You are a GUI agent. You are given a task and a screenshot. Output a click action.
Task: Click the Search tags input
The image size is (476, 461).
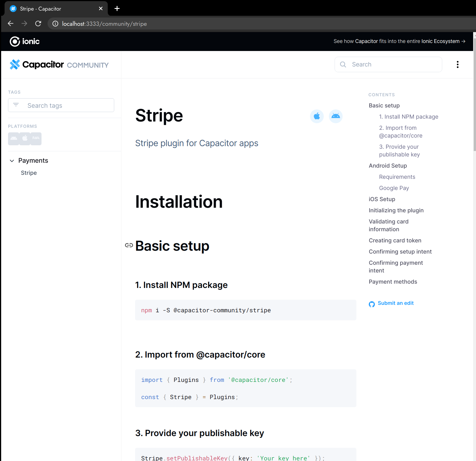point(61,105)
